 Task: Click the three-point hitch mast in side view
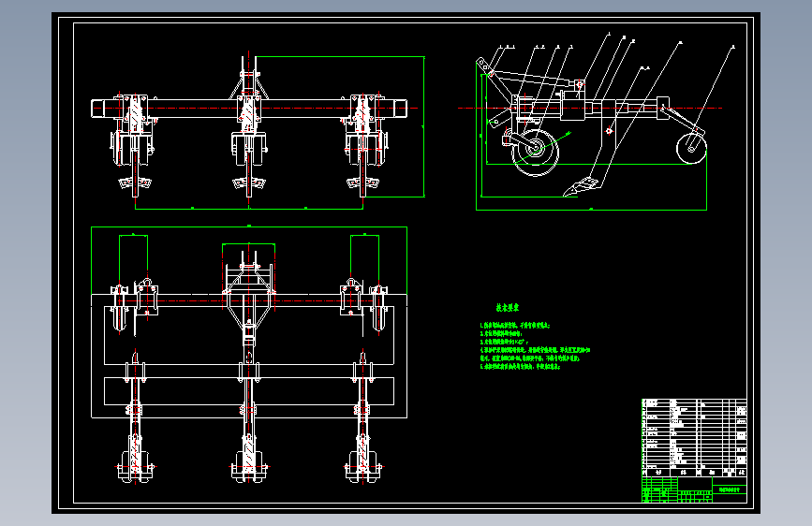(x=495, y=81)
